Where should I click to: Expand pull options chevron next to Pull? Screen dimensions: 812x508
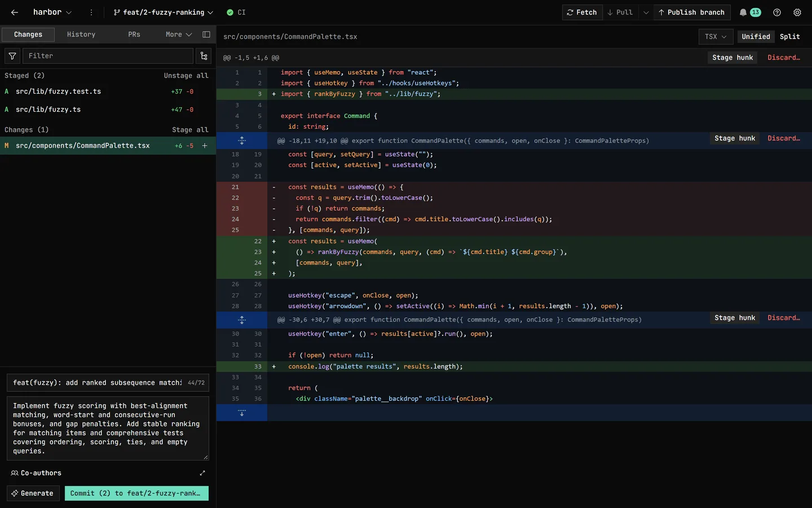(x=646, y=12)
